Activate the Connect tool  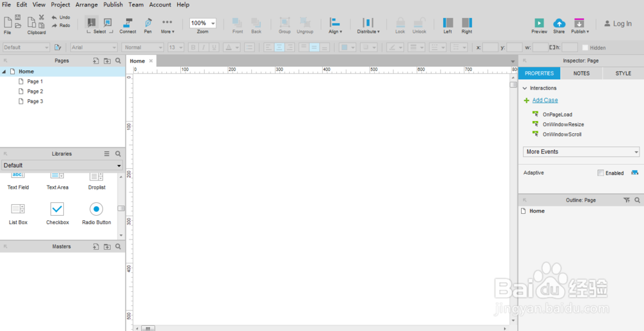click(128, 26)
